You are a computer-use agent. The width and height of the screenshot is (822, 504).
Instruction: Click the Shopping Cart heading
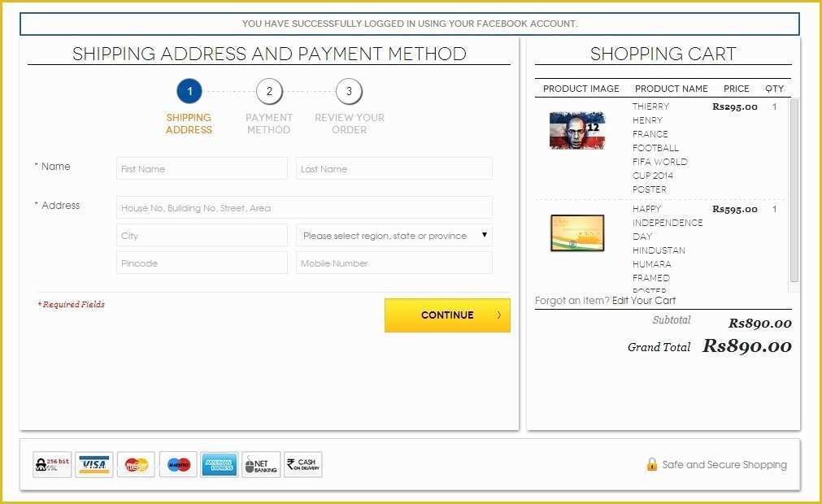663,54
